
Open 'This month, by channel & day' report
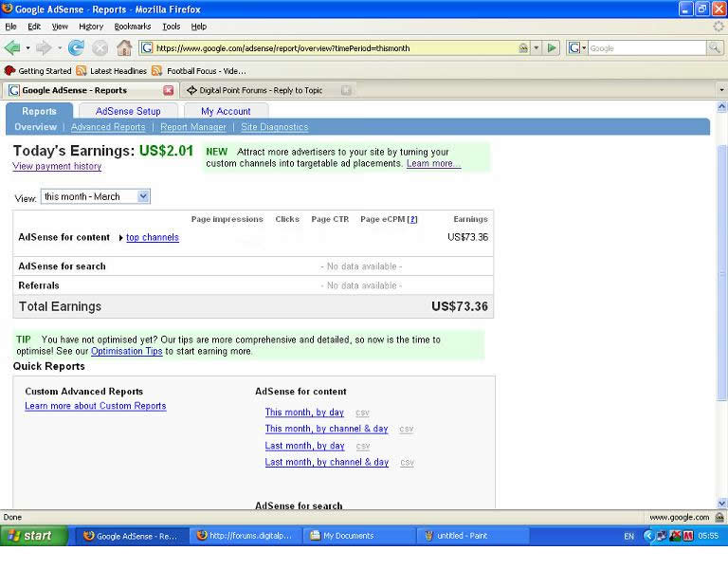coord(326,429)
